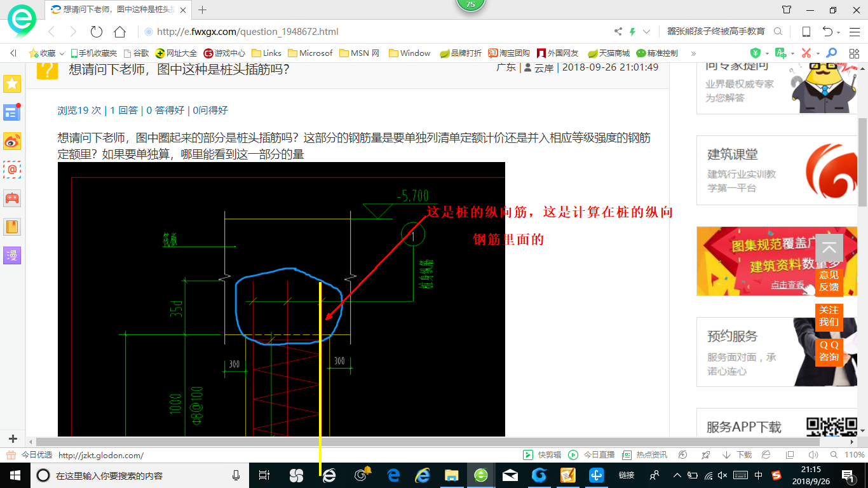This screenshot has height=488, width=868.
Task: Open 热点资讯 in the status bar
Action: 644,455
